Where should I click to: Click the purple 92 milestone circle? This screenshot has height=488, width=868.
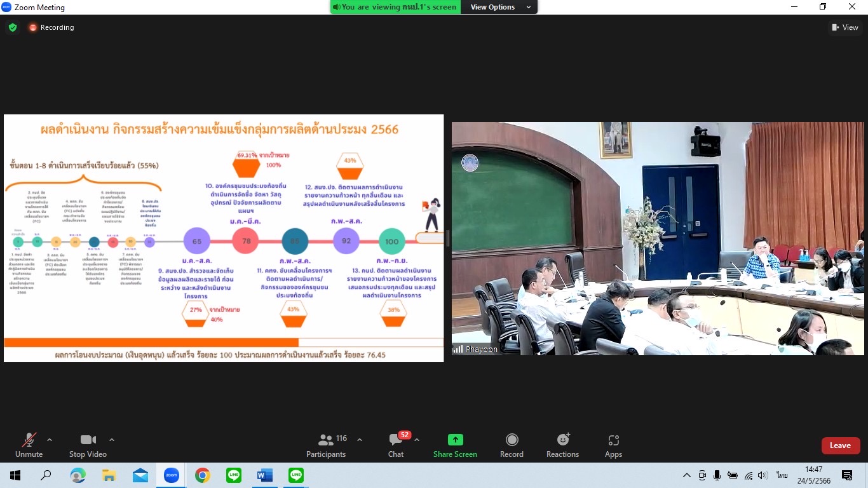[346, 241]
